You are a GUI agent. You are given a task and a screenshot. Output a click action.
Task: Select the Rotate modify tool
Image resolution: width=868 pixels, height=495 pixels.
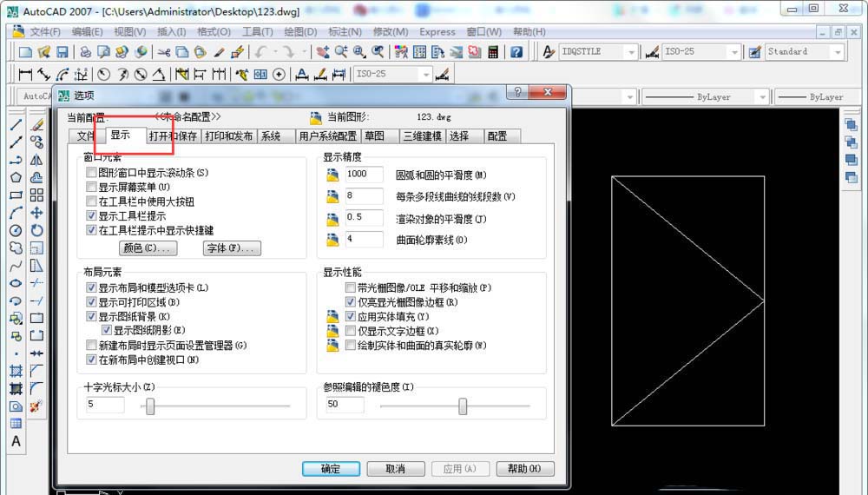click(x=36, y=230)
